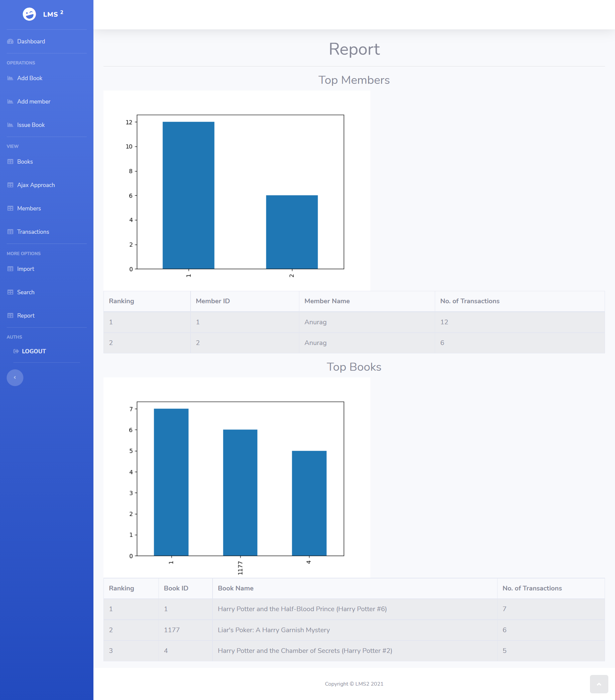Open the Members view from sidebar

[29, 208]
